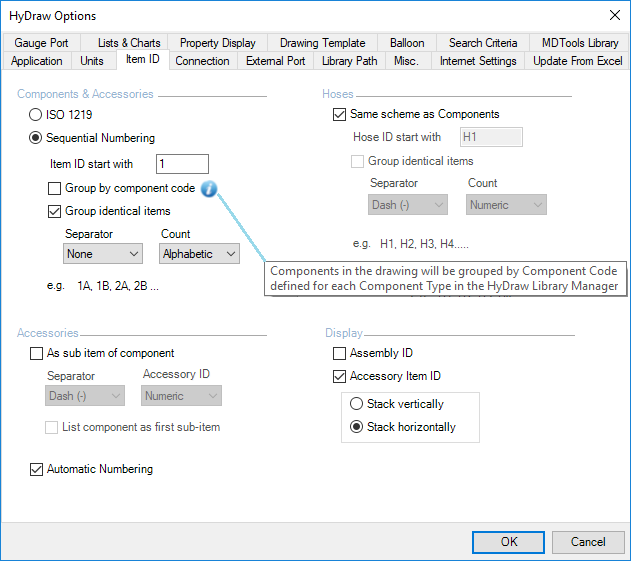631x561 pixels.
Task: Enable Group by component code checkbox
Action: [x=54, y=188]
